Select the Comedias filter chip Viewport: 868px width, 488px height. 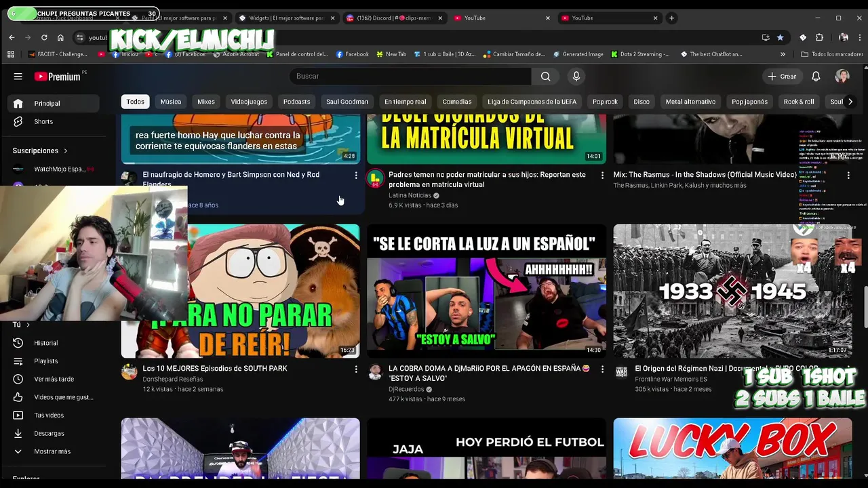pos(457,102)
